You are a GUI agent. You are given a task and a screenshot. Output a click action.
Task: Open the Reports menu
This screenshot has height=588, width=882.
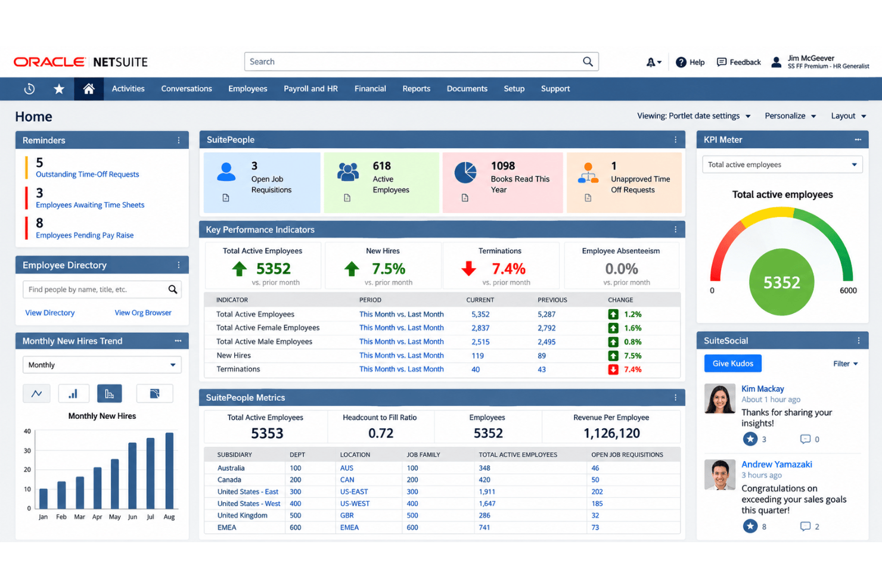(416, 89)
